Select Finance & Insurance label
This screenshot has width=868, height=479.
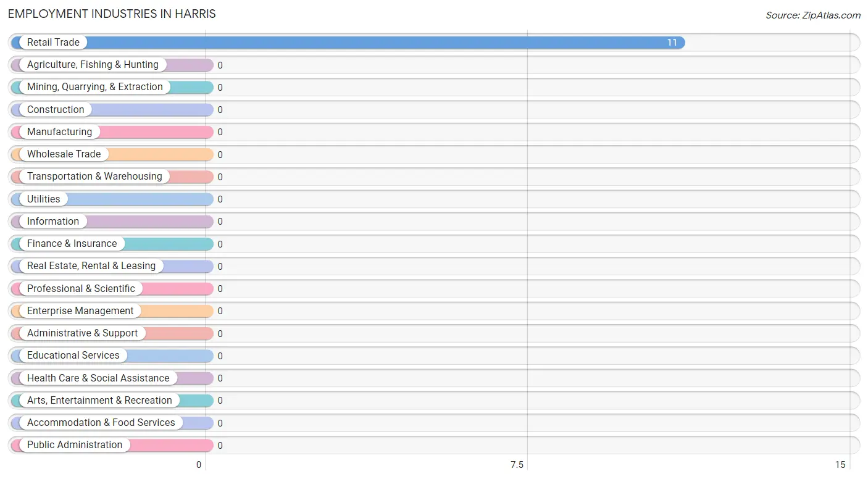click(72, 244)
